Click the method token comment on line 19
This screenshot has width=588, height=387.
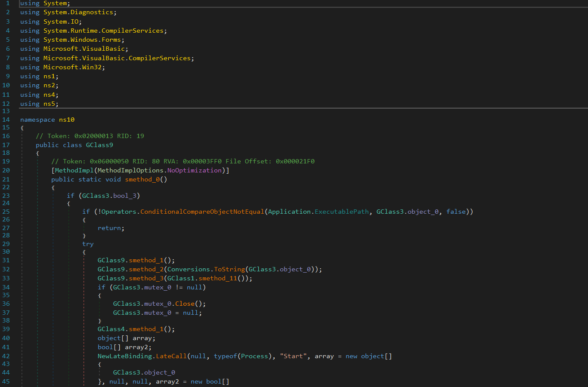tap(183, 161)
